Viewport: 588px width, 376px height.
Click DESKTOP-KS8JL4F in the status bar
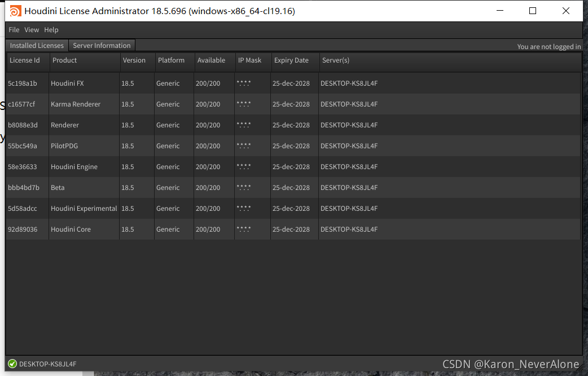coord(47,364)
